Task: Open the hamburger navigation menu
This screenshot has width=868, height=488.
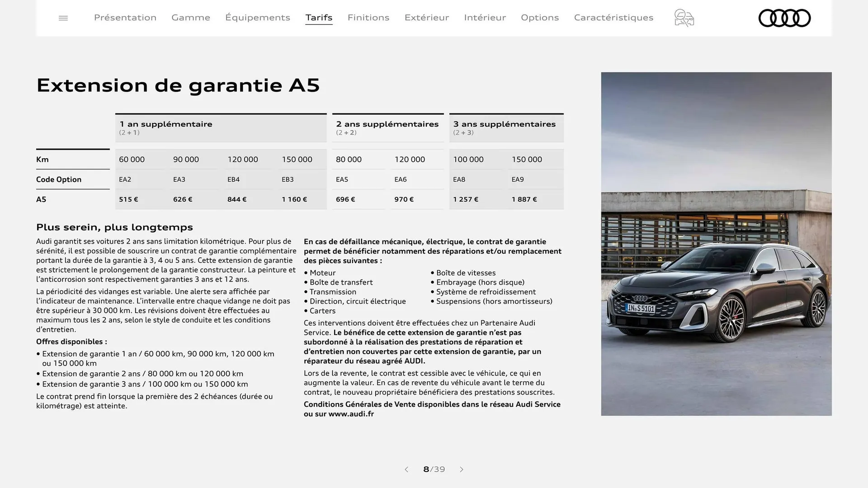Action: [63, 18]
